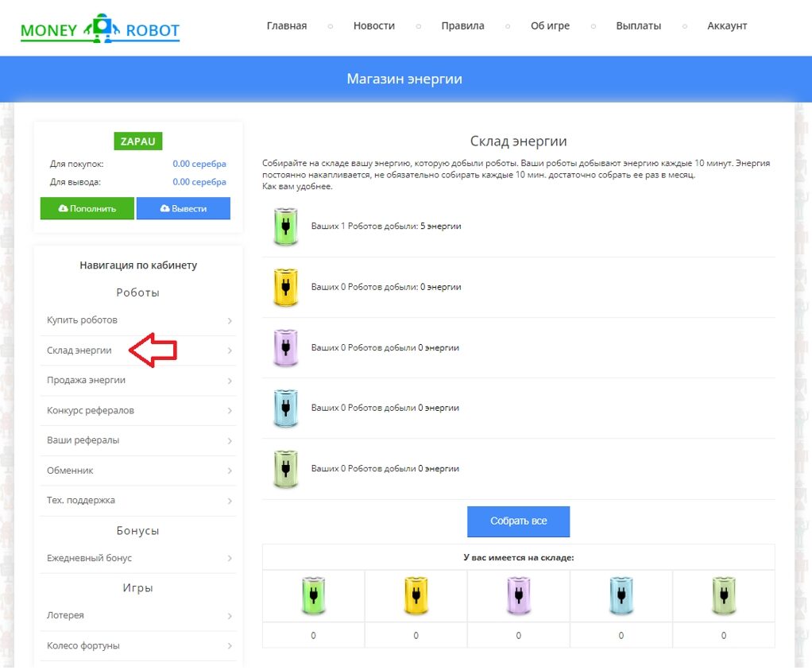
Task: Click the ZAPAU username badge
Action: [x=137, y=141]
